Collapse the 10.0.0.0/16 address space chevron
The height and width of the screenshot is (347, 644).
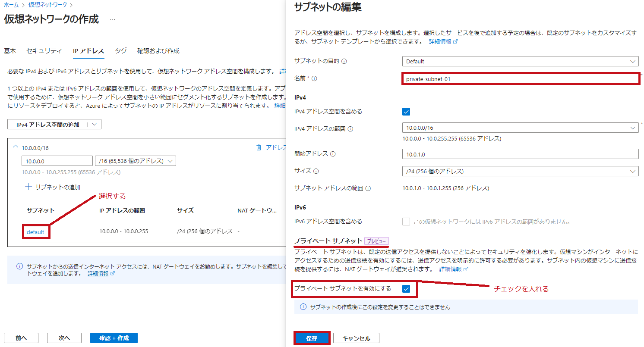point(16,147)
